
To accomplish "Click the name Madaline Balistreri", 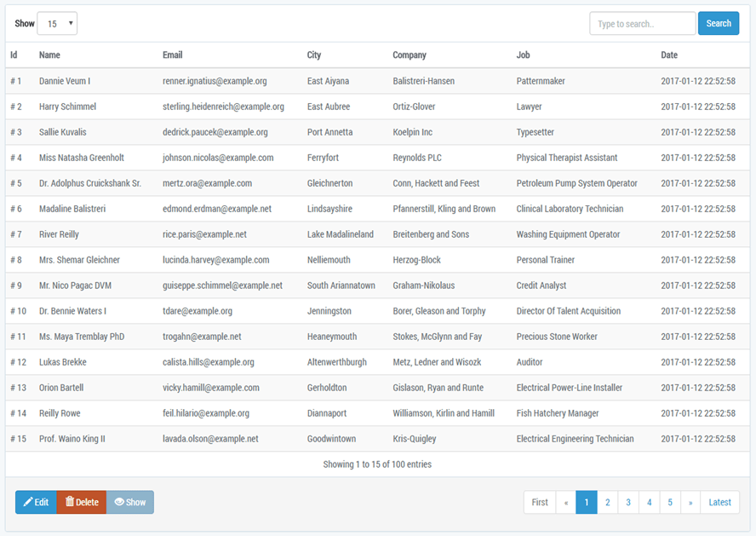I will coord(72,209).
